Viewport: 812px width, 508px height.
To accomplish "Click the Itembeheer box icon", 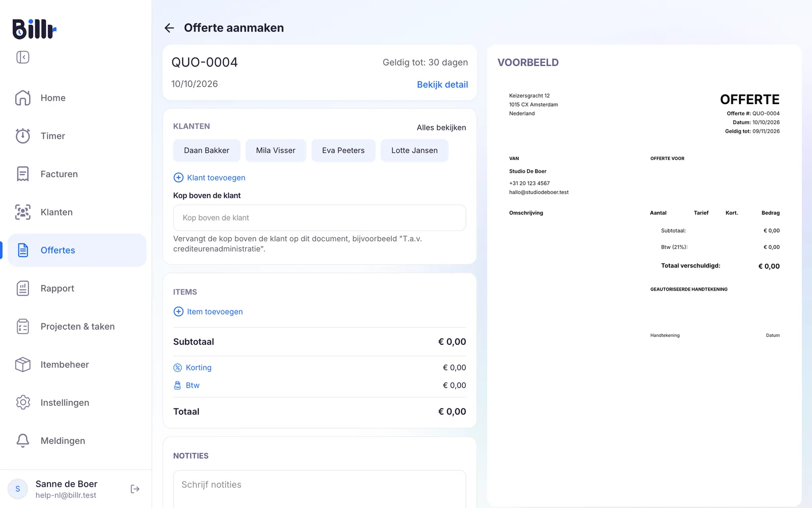I will tap(23, 364).
